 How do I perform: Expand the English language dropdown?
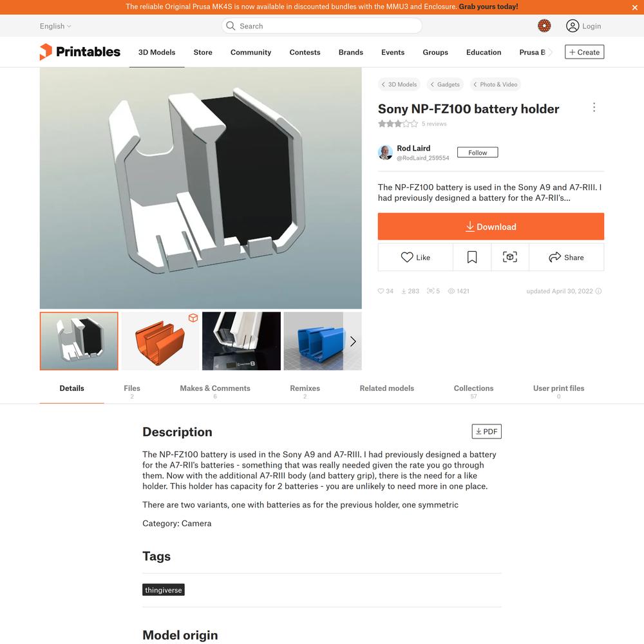pyautogui.click(x=55, y=26)
